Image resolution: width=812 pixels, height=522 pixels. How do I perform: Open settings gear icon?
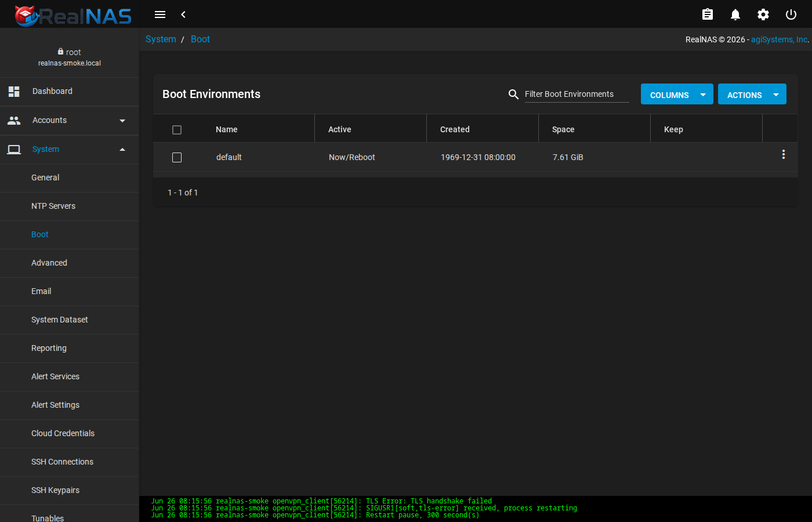coord(763,14)
